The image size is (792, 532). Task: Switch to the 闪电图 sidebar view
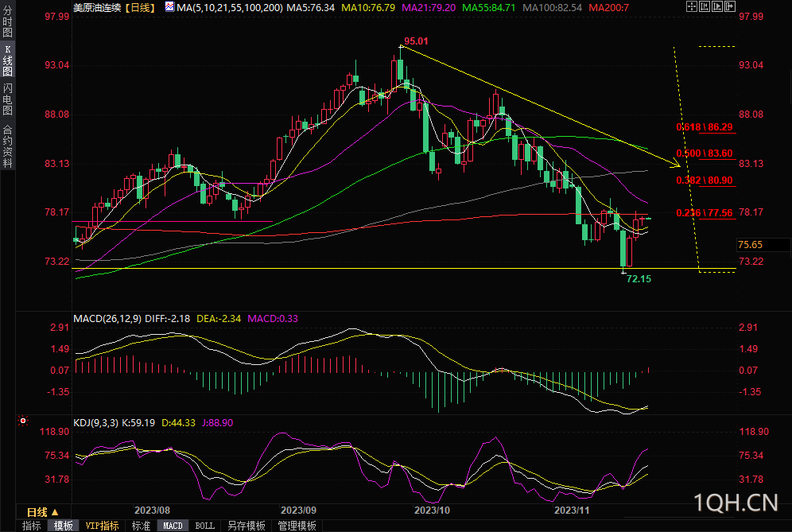tap(8, 99)
